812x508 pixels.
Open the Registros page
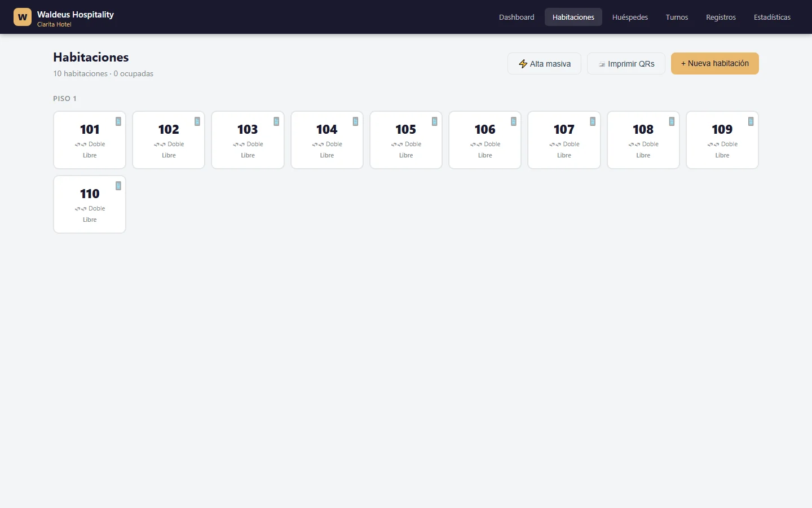[x=721, y=17]
